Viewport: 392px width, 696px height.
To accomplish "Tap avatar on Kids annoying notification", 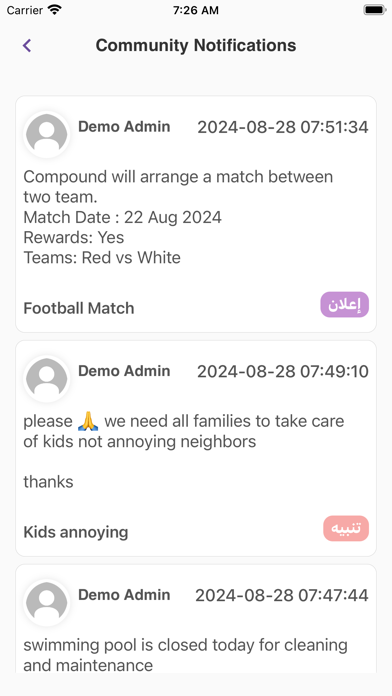I will pos(47,379).
